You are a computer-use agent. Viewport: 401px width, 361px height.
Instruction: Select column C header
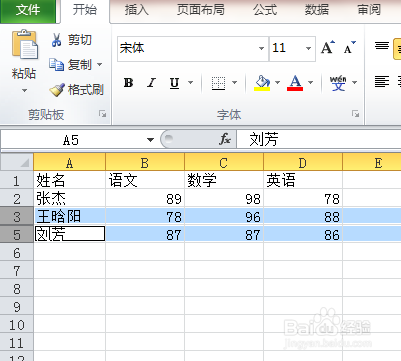coord(224,163)
